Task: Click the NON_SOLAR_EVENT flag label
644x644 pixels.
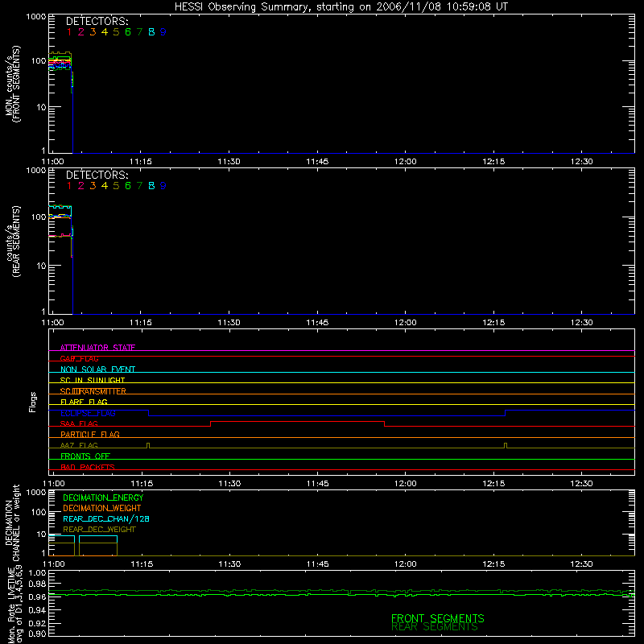Action: point(97,369)
